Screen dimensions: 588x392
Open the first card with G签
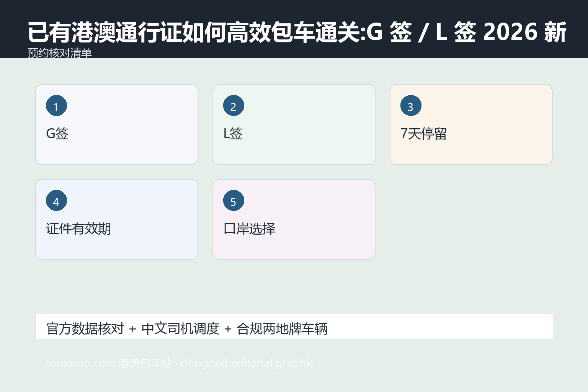[117, 125]
